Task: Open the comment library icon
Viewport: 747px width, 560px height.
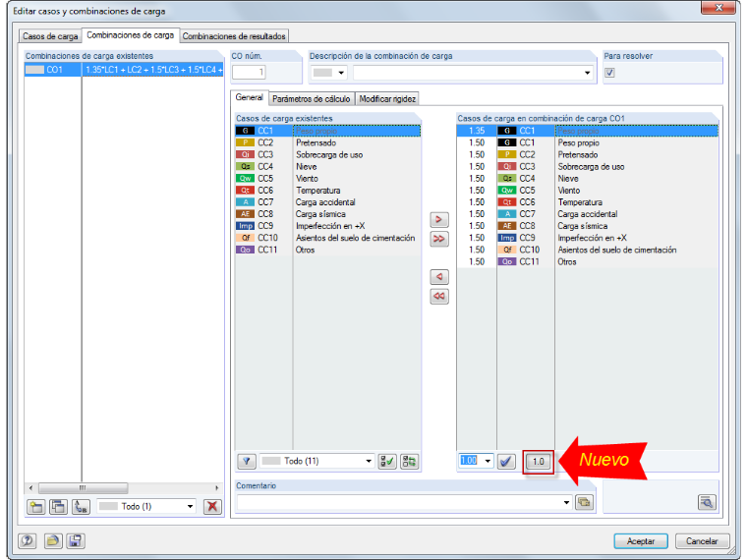Action: 584,502
